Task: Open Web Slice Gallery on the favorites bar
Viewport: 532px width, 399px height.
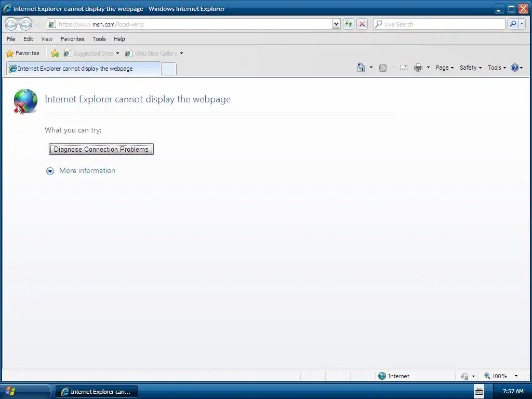Action: (x=151, y=54)
